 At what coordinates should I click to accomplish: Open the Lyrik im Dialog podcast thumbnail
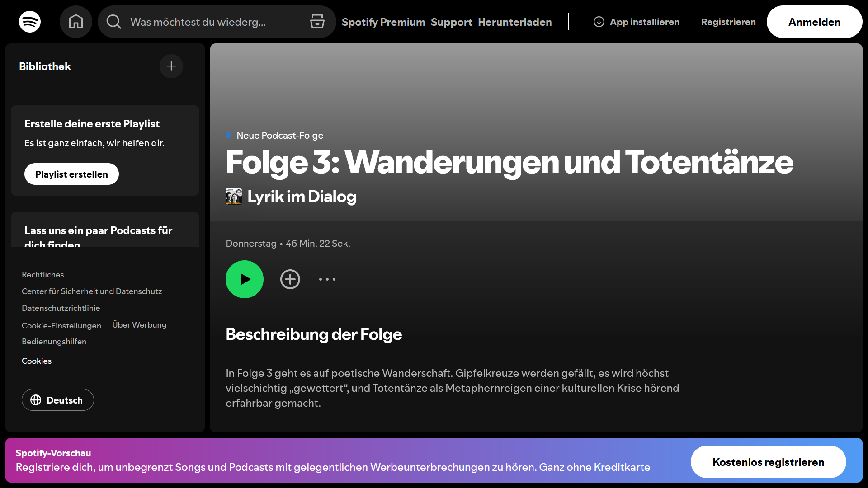point(234,197)
